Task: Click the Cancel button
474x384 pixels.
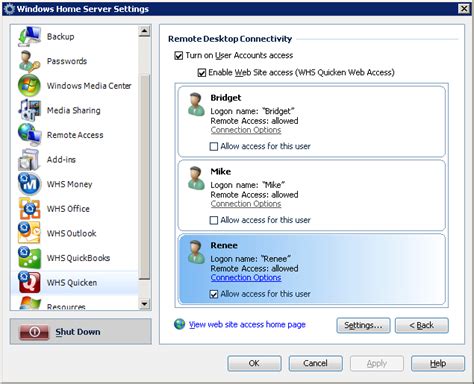Action: pyautogui.click(x=315, y=363)
